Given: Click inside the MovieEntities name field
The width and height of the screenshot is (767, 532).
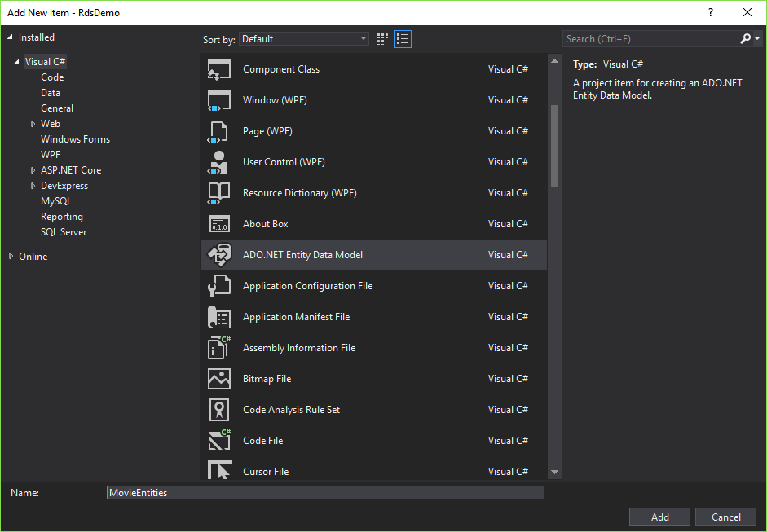Looking at the screenshot, I should tap(324, 492).
